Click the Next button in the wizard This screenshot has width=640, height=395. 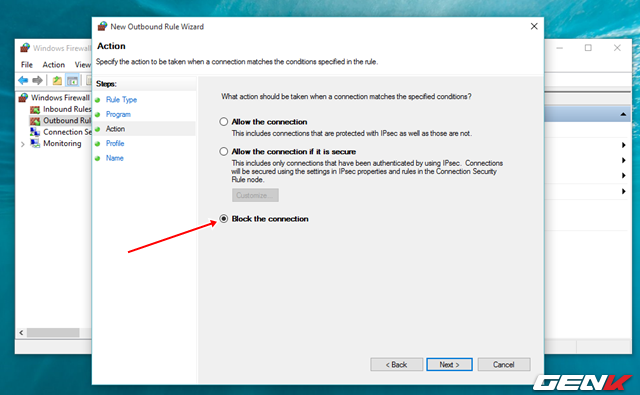tap(449, 364)
